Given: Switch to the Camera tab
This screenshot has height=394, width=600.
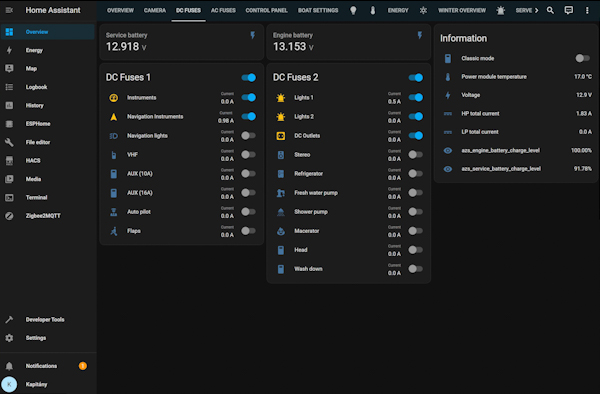Looking at the screenshot, I should pyautogui.click(x=155, y=10).
